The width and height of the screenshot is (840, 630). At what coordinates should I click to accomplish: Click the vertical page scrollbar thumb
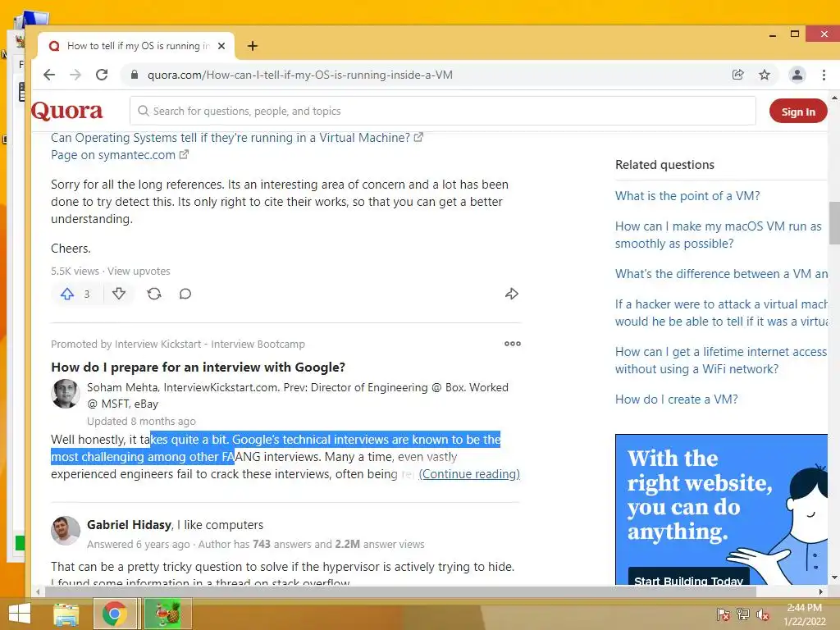[834, 222]
